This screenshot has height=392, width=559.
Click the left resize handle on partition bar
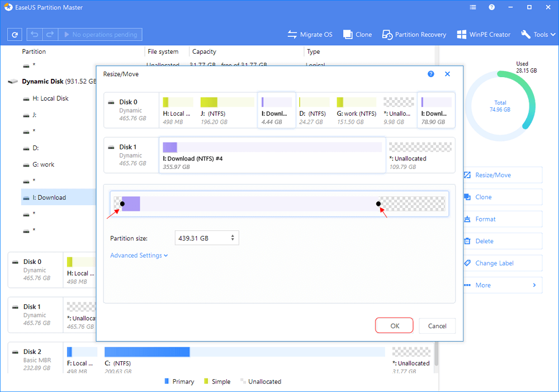coord(122,204)
